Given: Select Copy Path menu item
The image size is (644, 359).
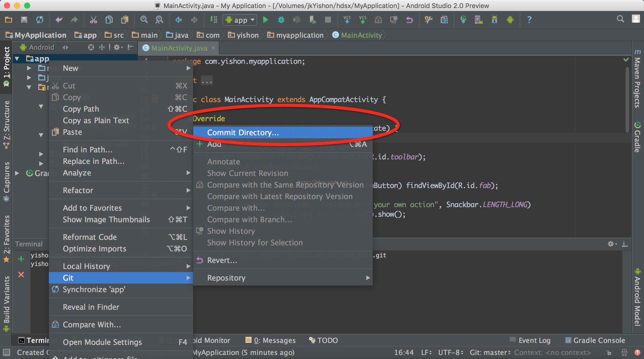Looking at the screenshot, I should click(x=121, y=109).
